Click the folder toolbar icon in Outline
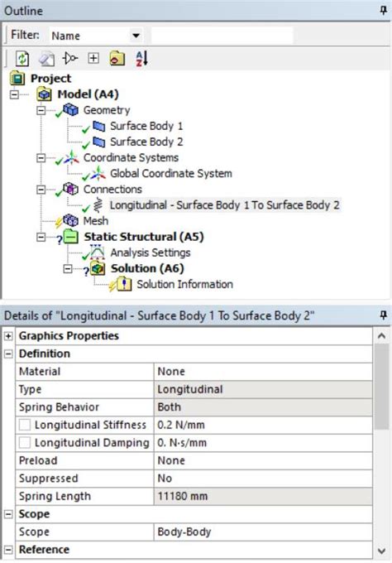The image size is (392, 563). (x=117, y=59)
